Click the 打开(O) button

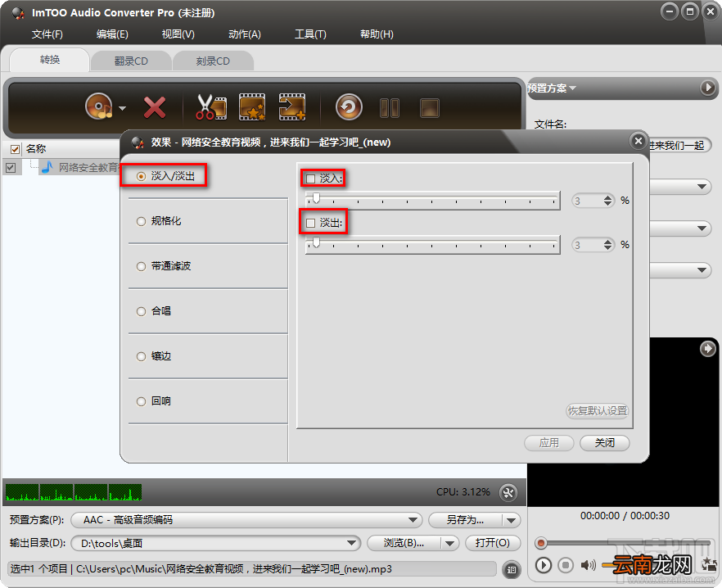tap(493, 543)
